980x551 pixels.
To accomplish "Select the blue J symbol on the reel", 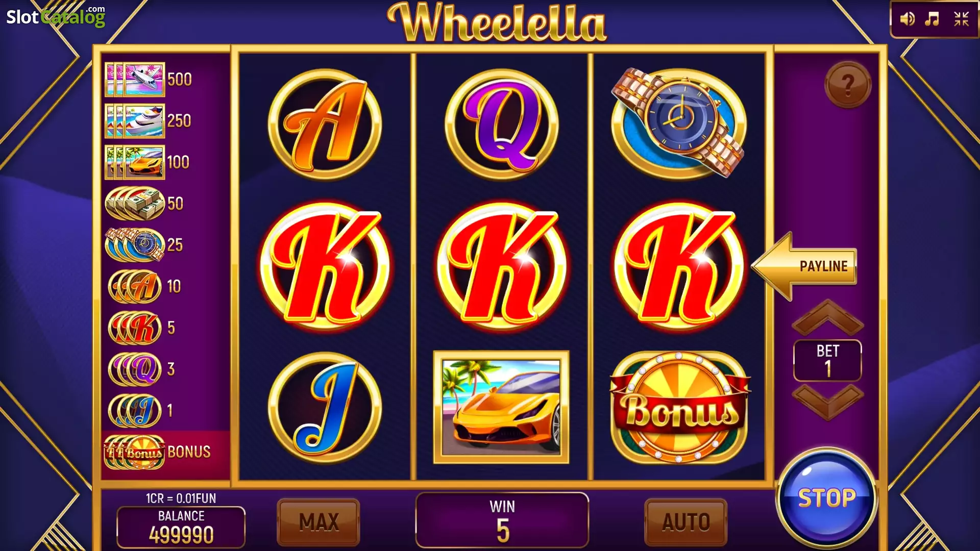I will [325, 407].
